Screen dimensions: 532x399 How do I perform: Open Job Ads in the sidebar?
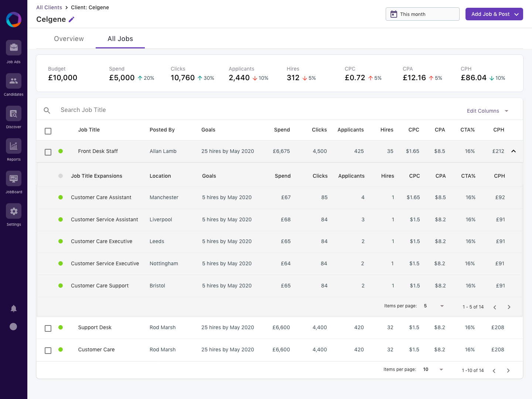tap(14, 48)
